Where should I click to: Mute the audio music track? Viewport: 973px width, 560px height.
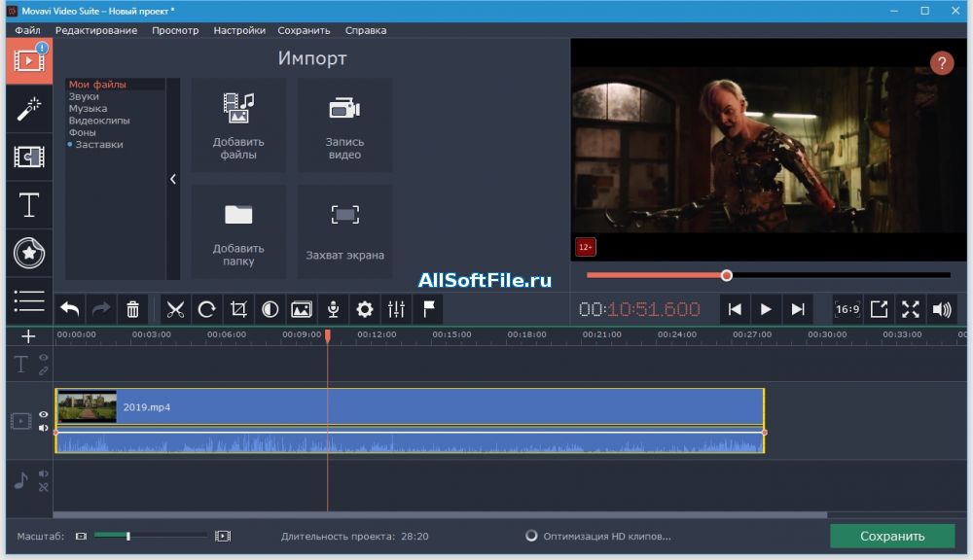coord(44,473)
